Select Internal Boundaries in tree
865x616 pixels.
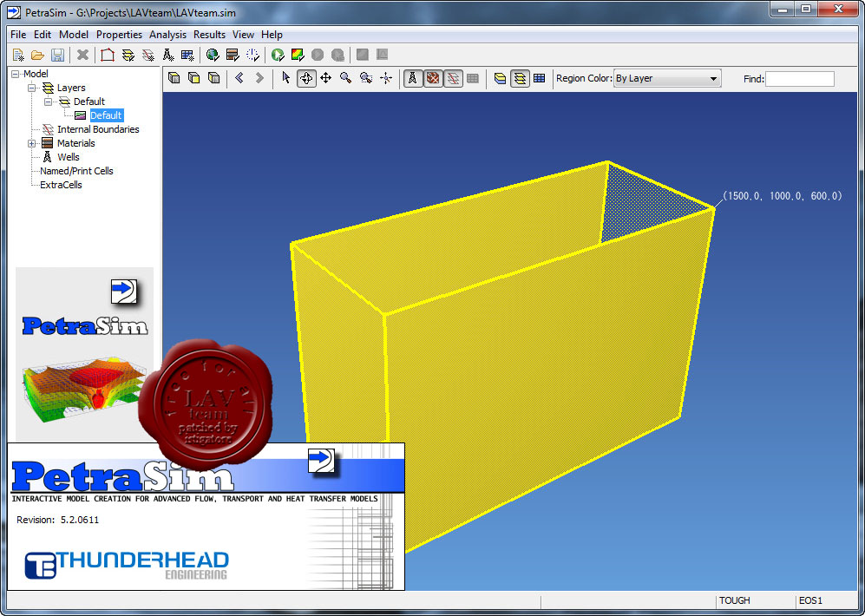click(x=98, y=129)
